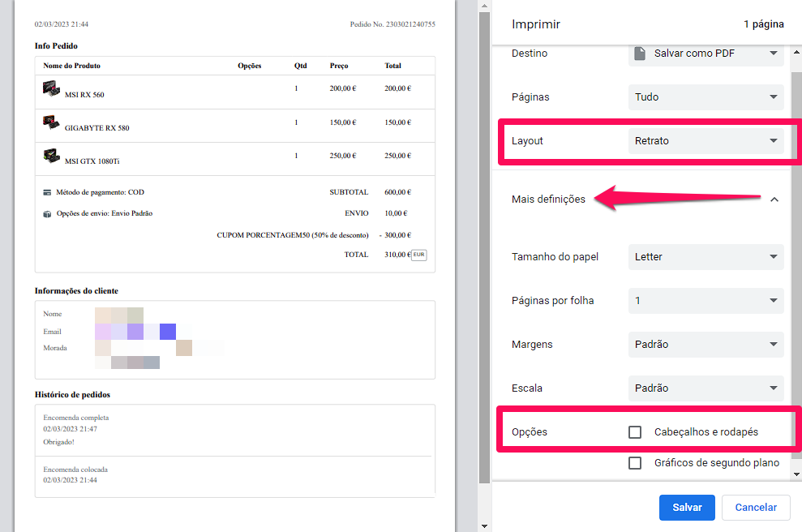Click the 02/03/2023 21:44 header date
802x532 pixels.
point(62,24)
